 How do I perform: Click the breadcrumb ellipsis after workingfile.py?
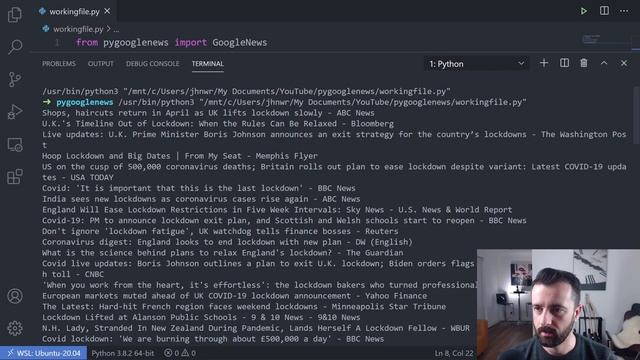116,29
